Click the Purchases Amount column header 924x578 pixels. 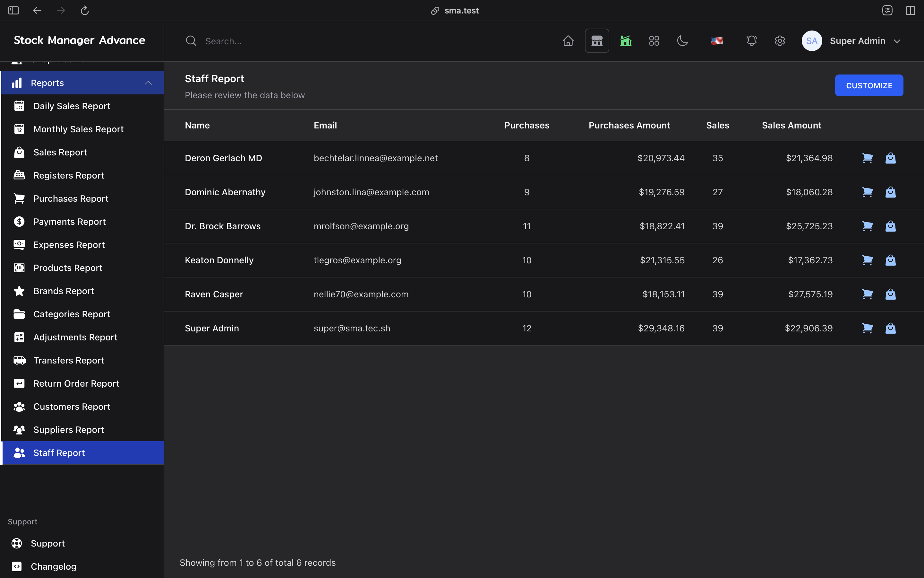pos(629,125)
